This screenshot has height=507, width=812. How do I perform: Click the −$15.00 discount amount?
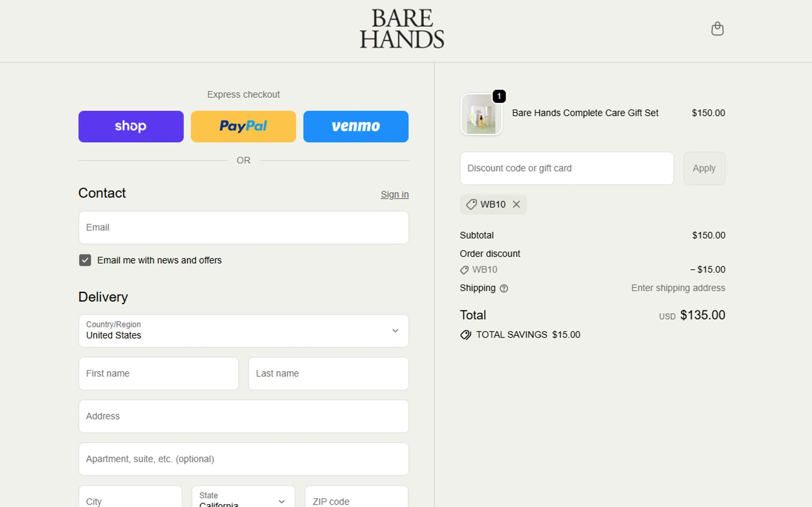[708, 270]
